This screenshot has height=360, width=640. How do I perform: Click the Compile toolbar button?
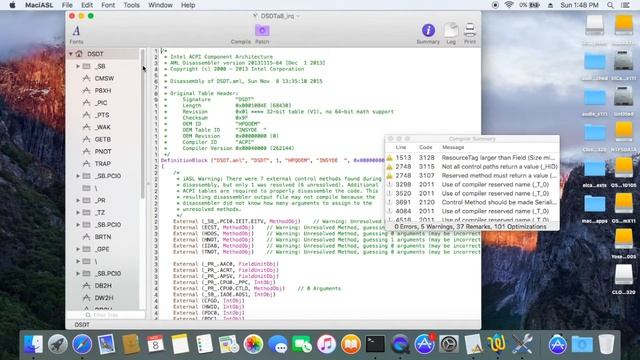point(240,42)
